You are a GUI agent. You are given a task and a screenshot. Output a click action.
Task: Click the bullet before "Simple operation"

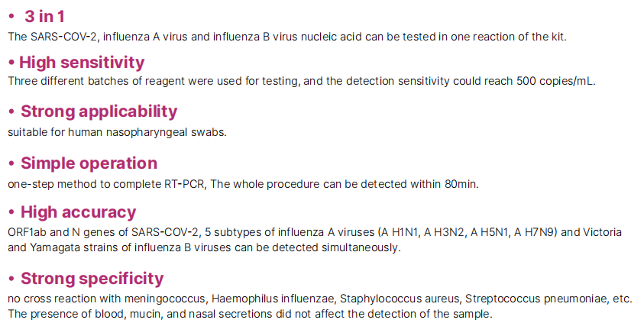pos(11,163)
